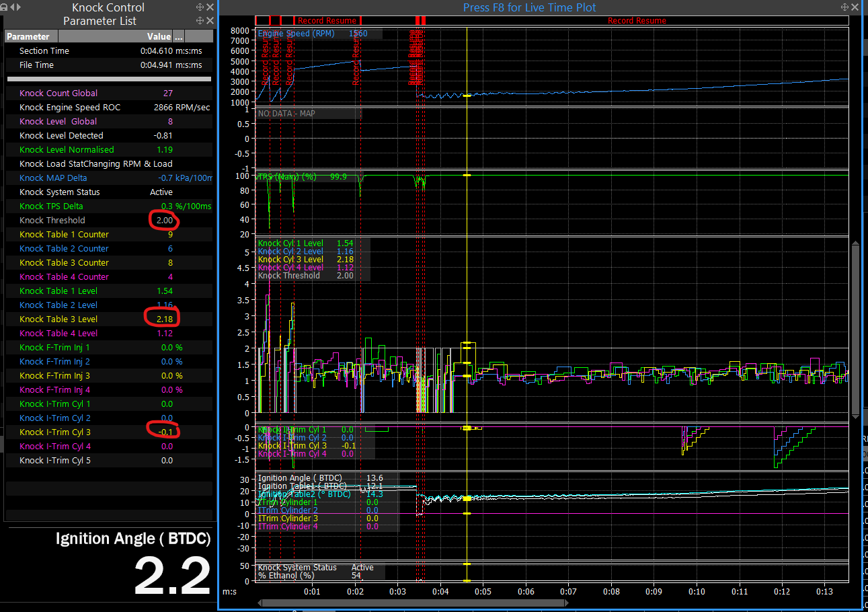The width and height of the screenshot is (868, 612).
Task: Select the 'Knock Table 4 Level' row
Action: 109,334
